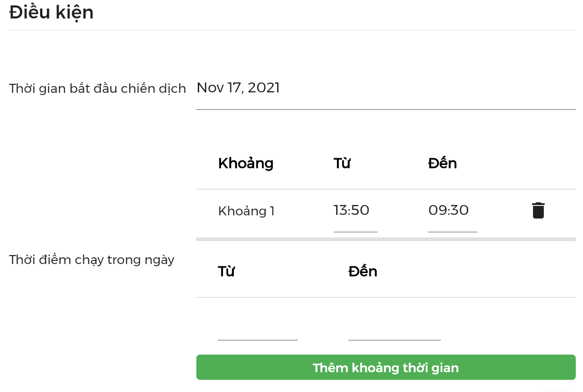Click the Thời gian bắt đầu chiến dịch label

(x=97, y=89)
